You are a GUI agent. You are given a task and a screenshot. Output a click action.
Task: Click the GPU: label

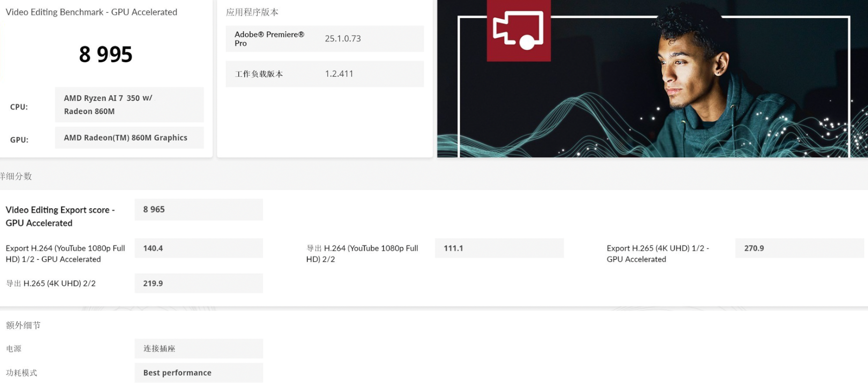[19, 140]
